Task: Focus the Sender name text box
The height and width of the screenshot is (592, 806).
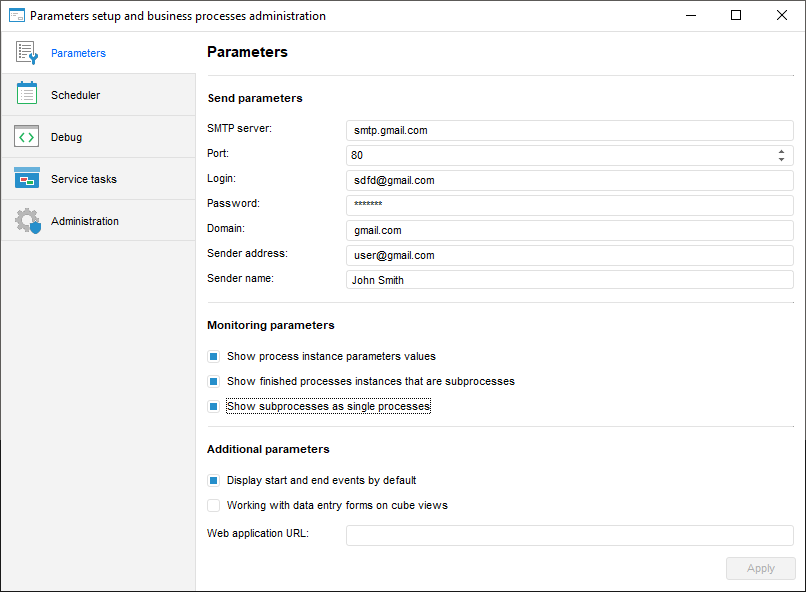Action: (x=569, y=280)
